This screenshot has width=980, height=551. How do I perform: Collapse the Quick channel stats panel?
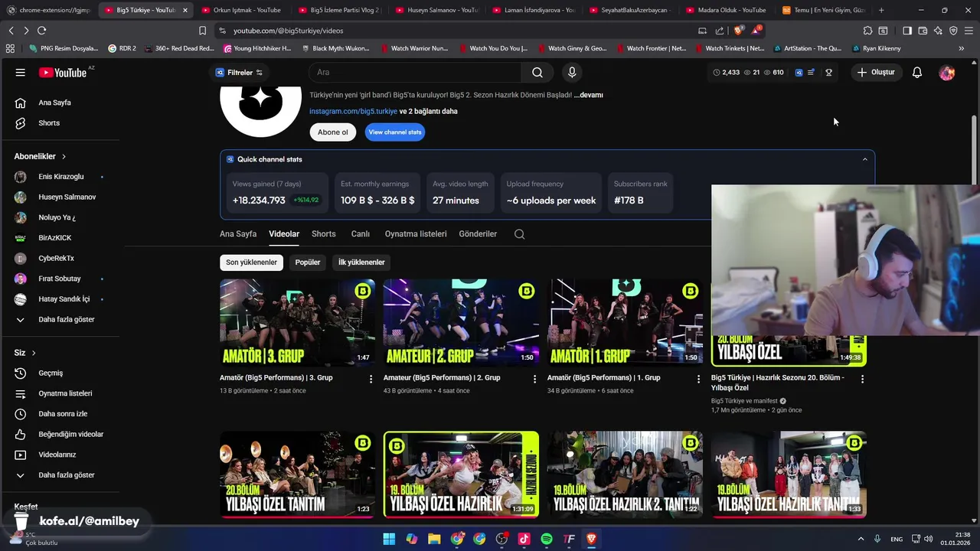coord(865,160)
